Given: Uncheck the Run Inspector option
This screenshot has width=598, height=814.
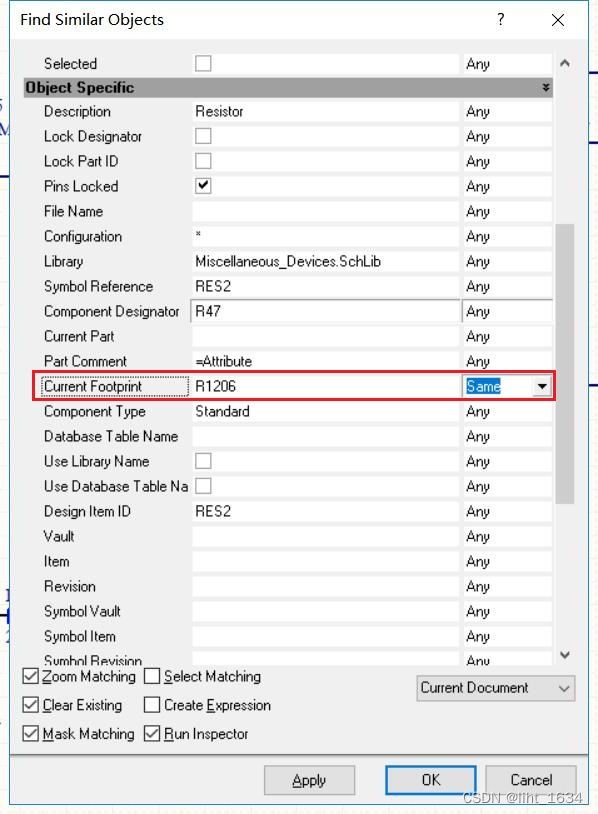Looking at the screenshot, I should pyautogui.click(x=152, y=734).
